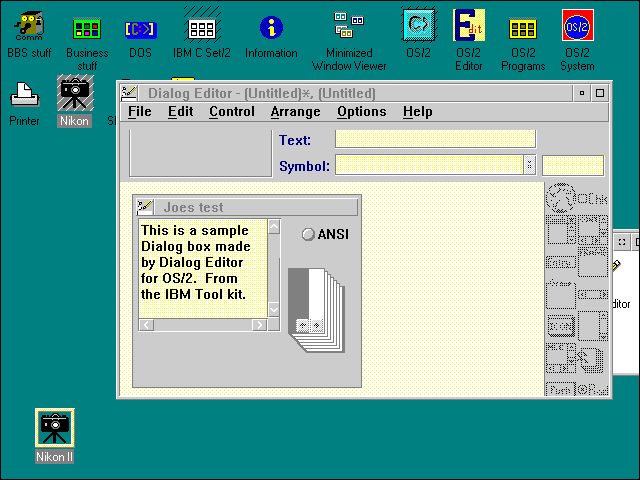Select the horizontal scroll bar tool

593,294
